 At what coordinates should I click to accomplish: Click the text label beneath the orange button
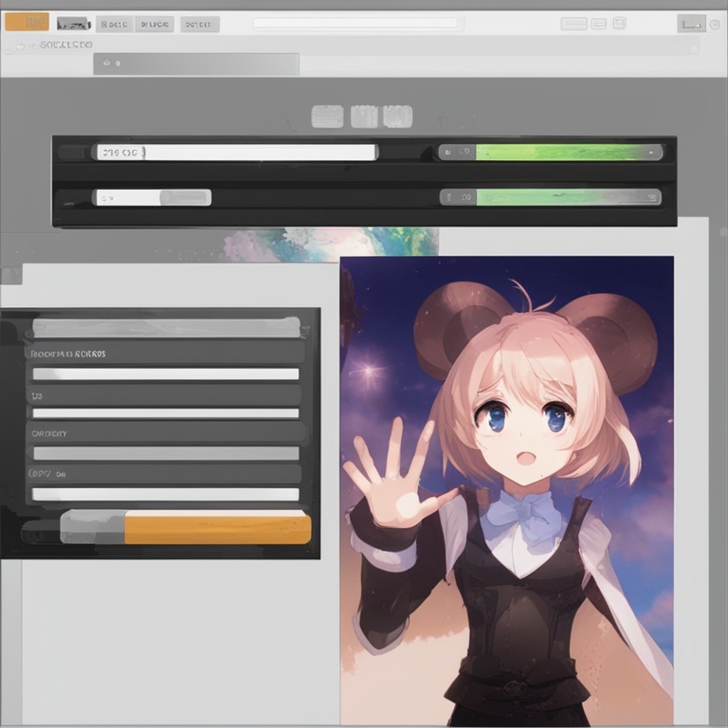point(66,45)
